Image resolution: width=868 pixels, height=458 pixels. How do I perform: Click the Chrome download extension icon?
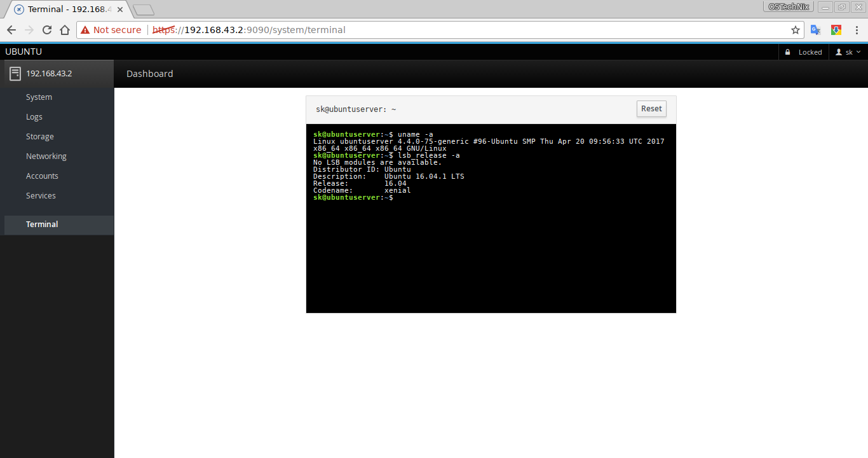pos(836,29)
